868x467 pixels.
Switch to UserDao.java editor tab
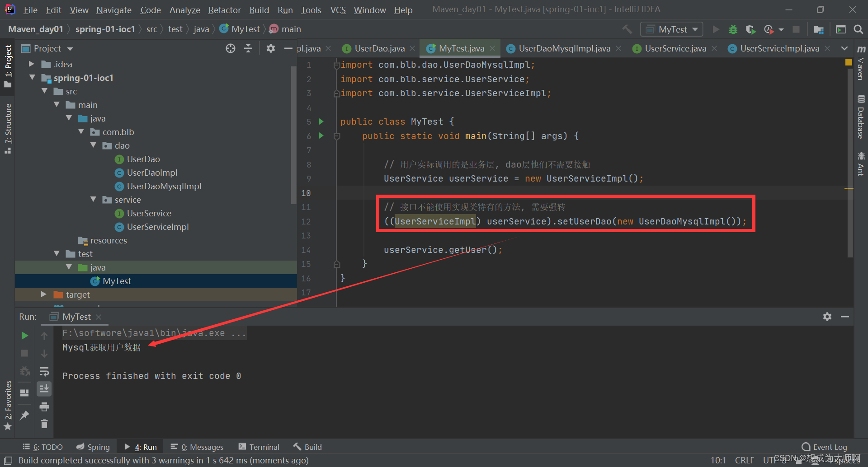(x=379, y=48)
